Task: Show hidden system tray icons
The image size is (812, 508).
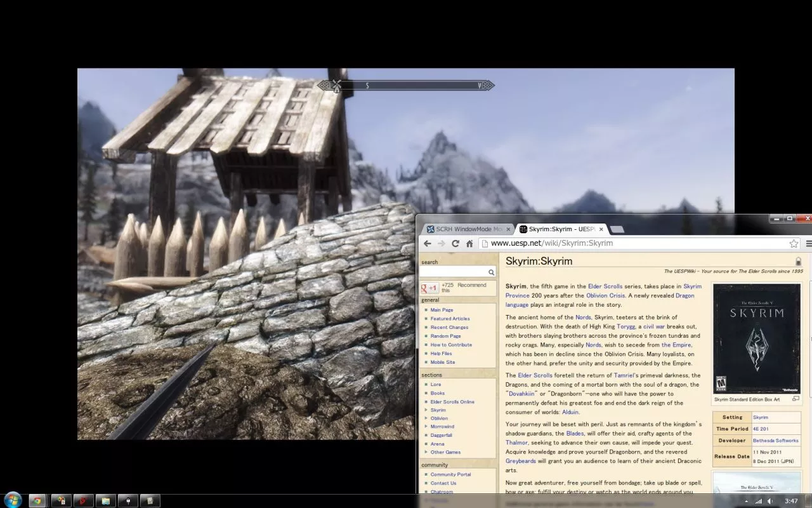Action: click(x=746, y=501)
